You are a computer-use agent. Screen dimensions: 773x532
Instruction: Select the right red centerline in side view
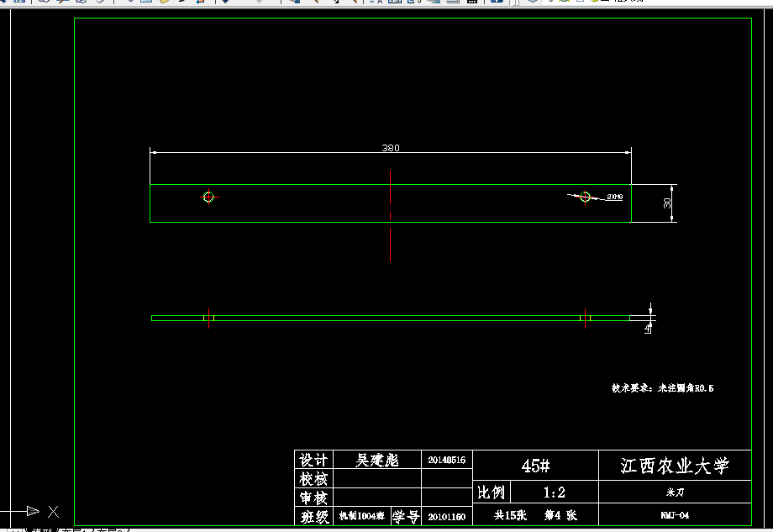pos(585,319)
